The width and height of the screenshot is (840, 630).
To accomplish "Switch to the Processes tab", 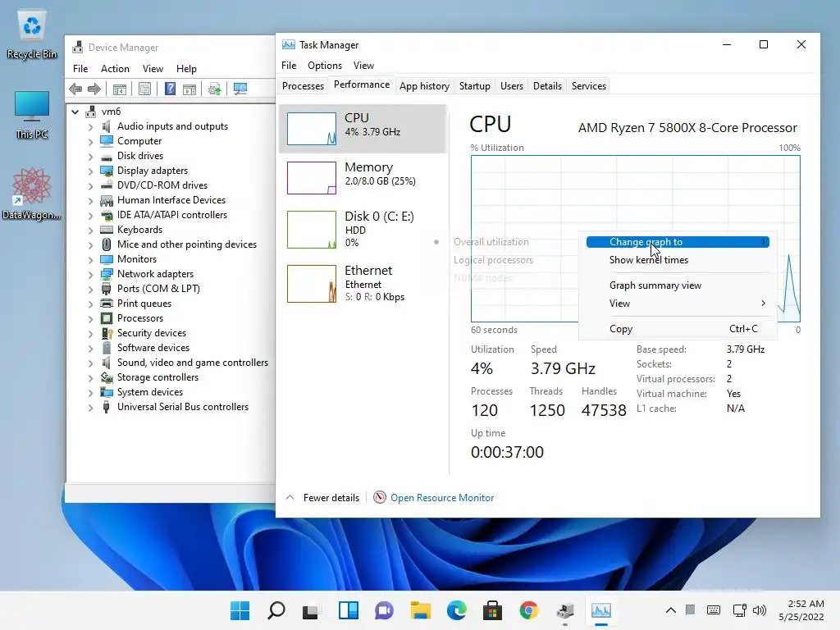I will click(303, 86).
